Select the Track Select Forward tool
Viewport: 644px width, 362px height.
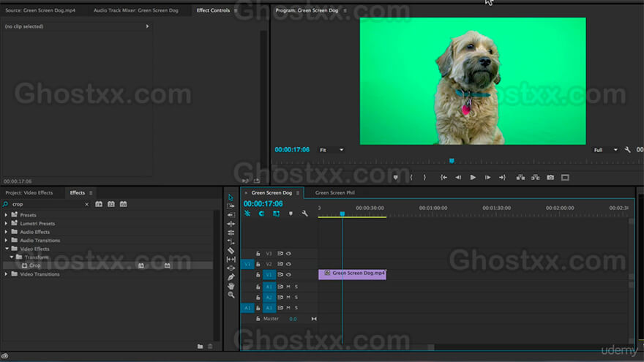pos(231,206)
